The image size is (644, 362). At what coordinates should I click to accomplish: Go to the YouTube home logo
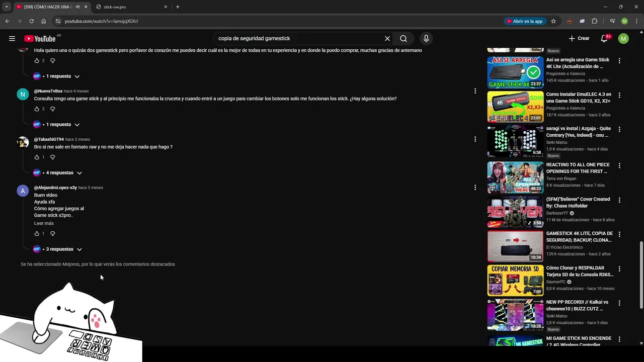[x=40, y=39]
